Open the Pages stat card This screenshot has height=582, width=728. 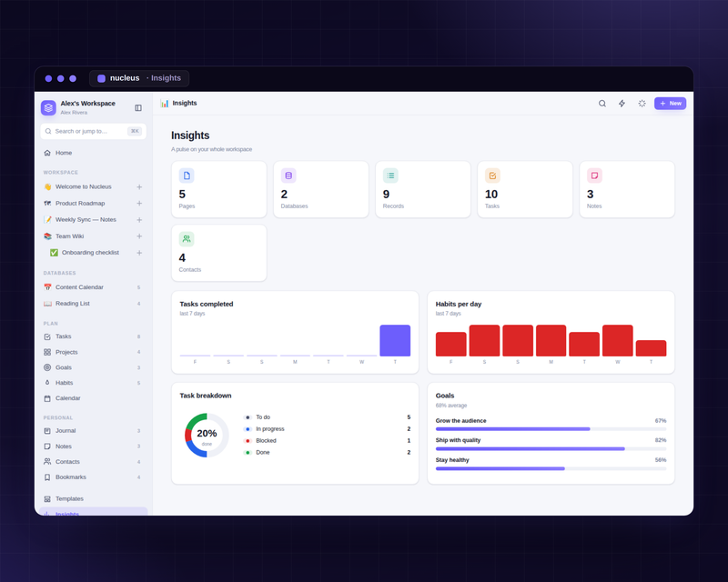[219, 189]
